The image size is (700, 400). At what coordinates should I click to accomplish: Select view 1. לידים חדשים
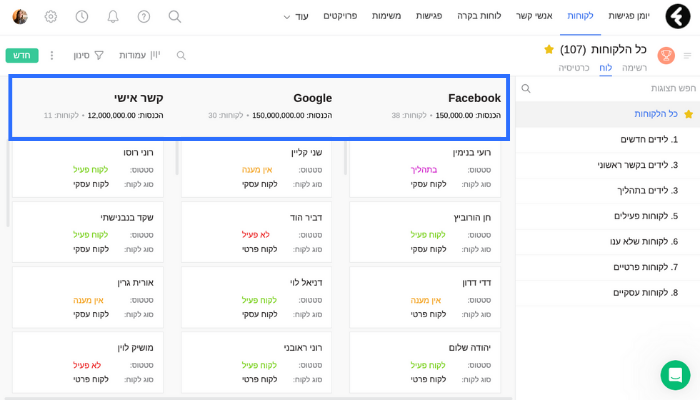pyautogui.click(x=608, y=140)
